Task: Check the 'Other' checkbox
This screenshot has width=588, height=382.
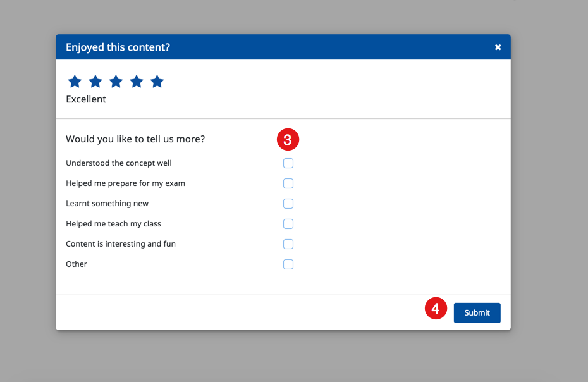Action: coord(288,264)
